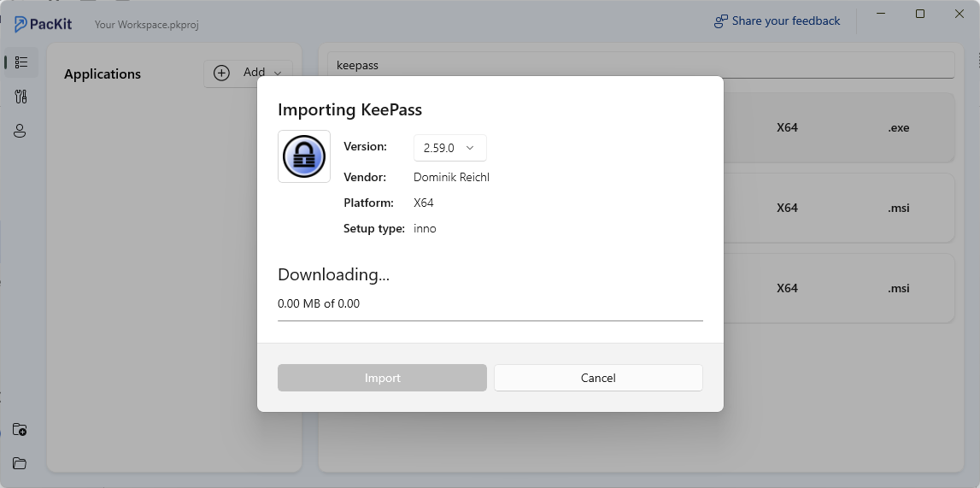Click the Import button
Screen dimensions: 980x488
(x=382, y=378)
